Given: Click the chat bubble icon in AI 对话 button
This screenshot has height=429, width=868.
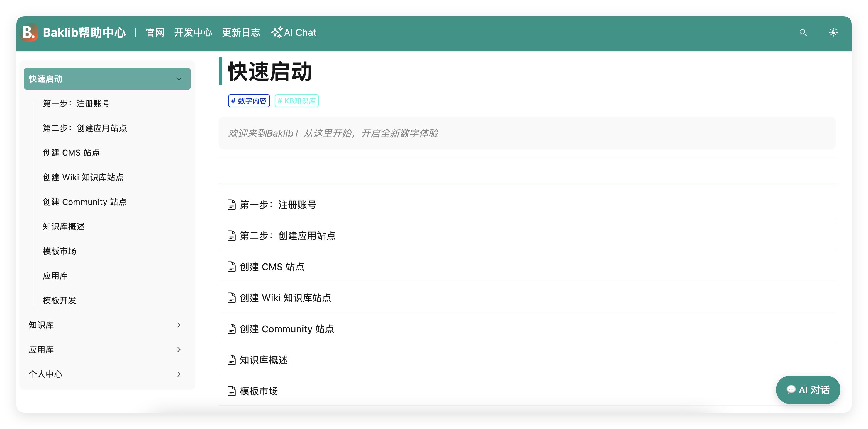Looking at the screenshot, I should click(x=791, y=390).
